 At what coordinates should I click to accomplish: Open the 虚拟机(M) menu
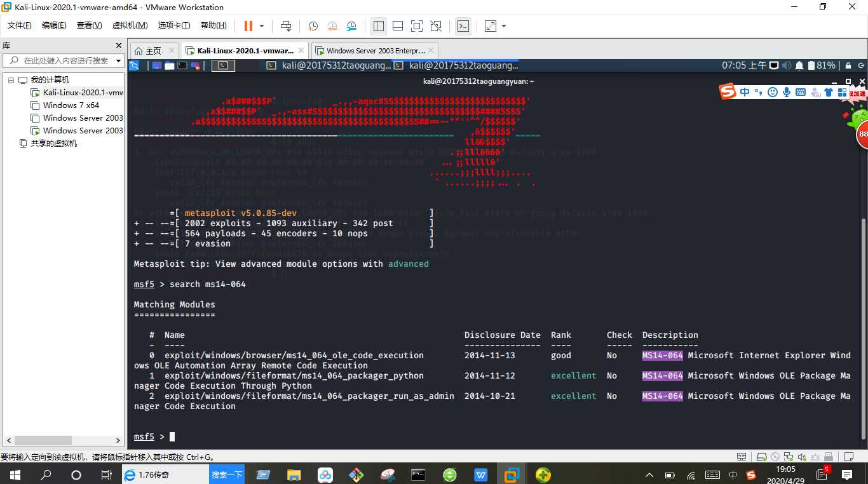click(130, 25)
